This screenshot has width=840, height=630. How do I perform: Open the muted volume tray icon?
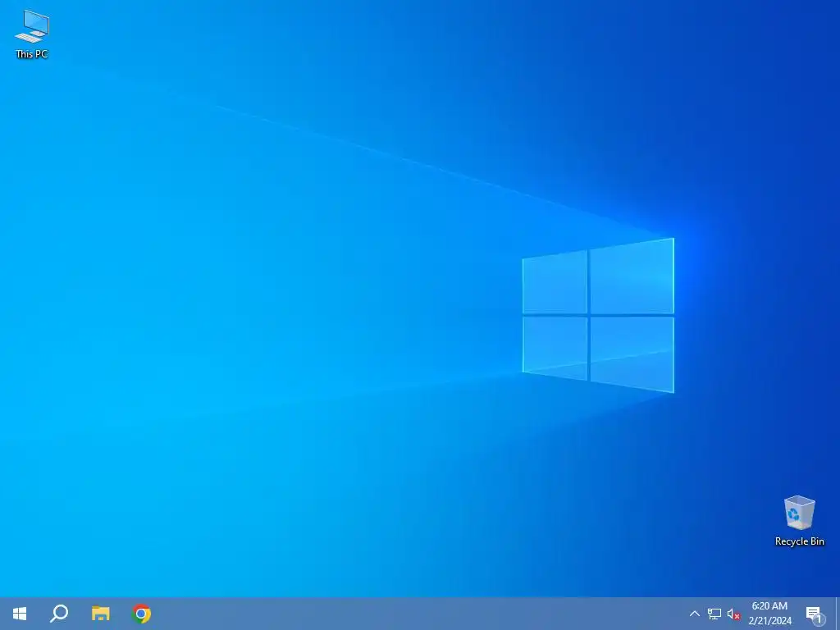point(733,614)
